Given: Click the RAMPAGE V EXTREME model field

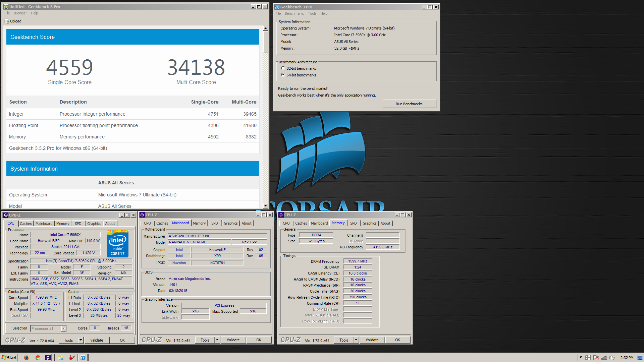Looking at the screenshot, I should point(199,242).
